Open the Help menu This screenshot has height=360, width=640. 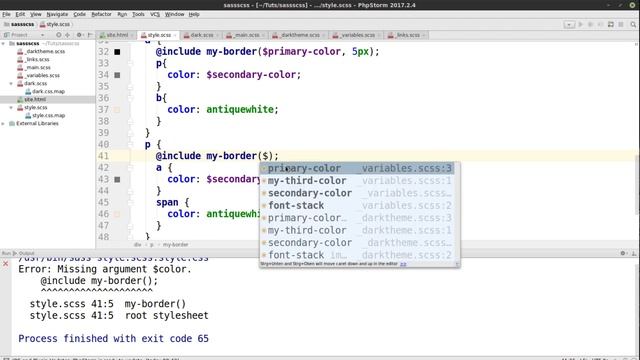194,14
